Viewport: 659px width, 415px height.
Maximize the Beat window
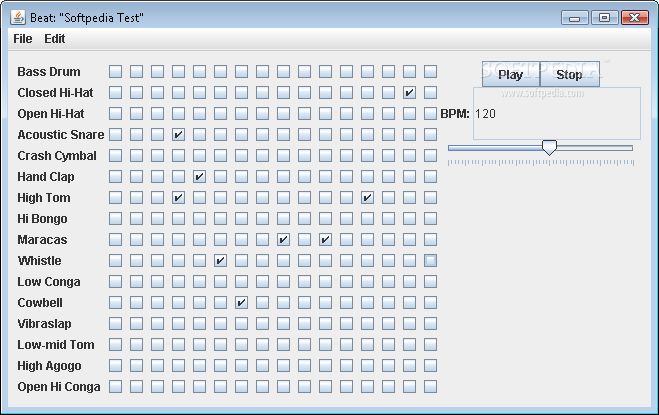pos(604,18)
